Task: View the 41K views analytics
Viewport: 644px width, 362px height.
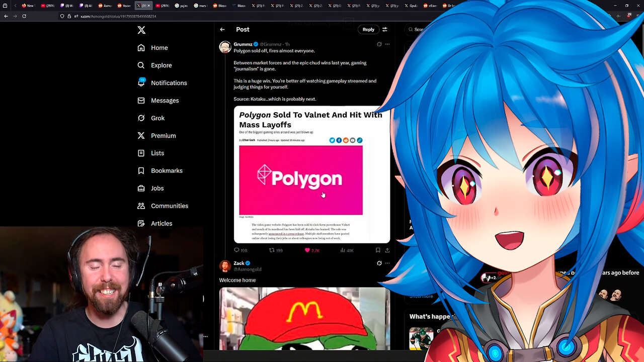Action: click(347, 250)
